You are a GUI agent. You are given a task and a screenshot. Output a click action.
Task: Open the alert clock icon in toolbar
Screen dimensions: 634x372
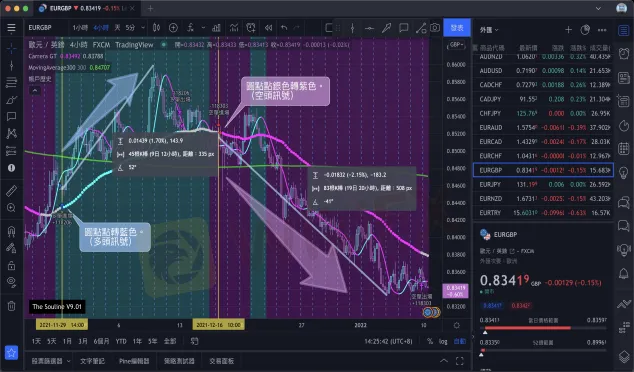[x=251, y=27]
